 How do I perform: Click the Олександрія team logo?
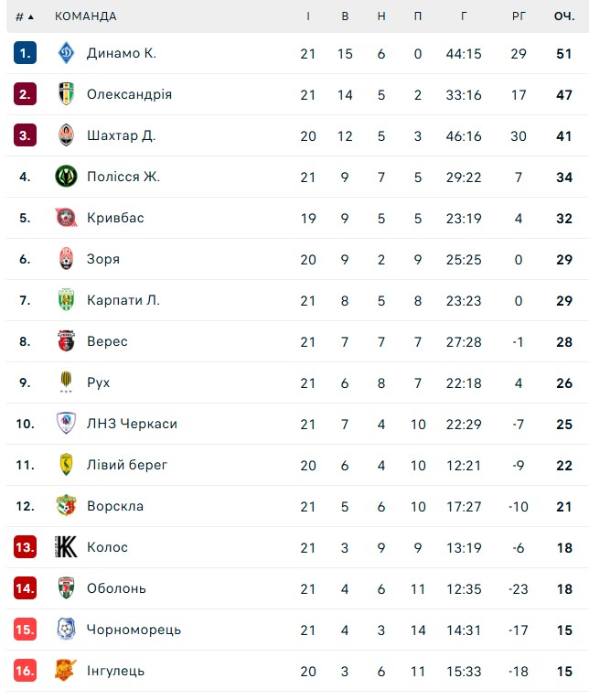(66, 94)
